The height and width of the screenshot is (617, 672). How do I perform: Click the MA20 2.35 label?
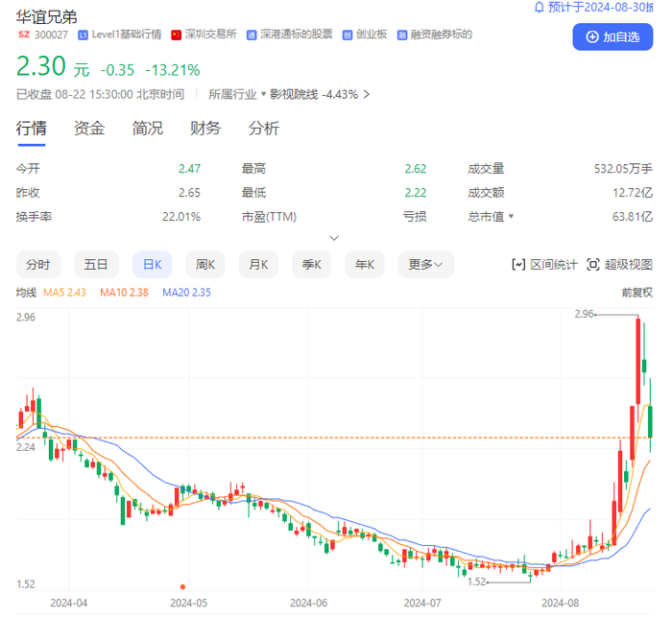coord(186,293)
